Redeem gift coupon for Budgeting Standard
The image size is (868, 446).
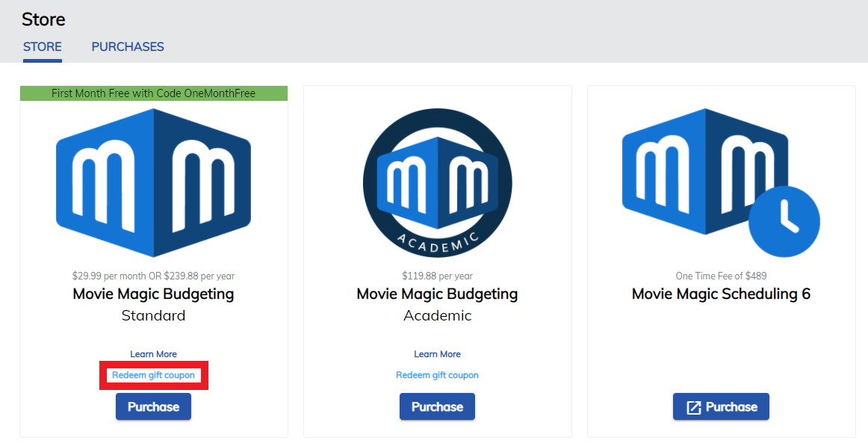tap(153, 375)
